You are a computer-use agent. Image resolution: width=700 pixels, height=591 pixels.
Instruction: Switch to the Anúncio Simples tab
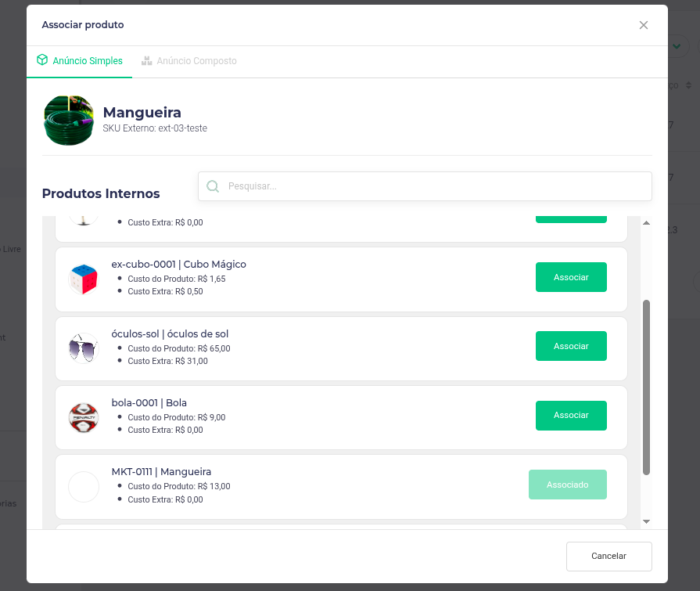80,61
